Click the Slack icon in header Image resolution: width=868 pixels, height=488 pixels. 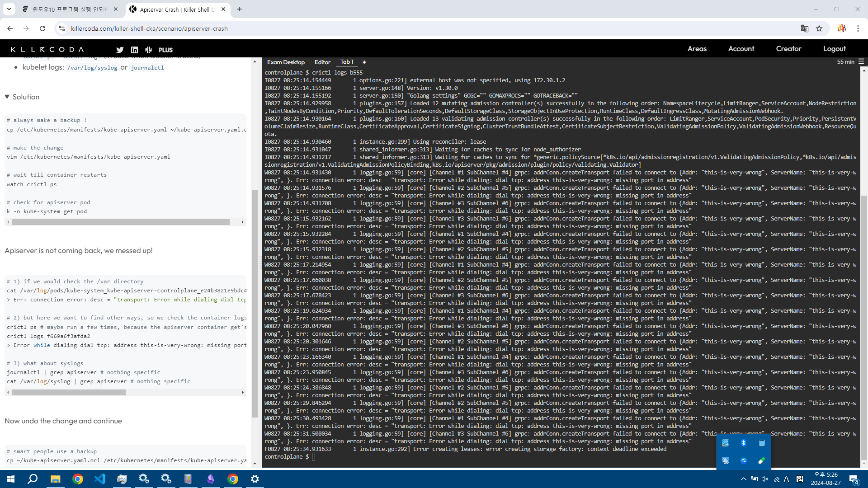[148, 50]
